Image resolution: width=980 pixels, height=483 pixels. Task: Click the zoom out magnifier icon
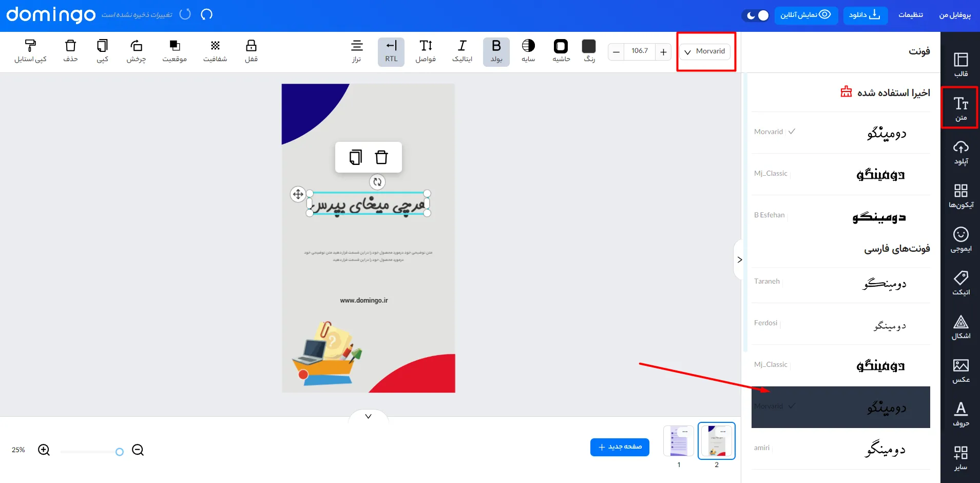(138, 450)
